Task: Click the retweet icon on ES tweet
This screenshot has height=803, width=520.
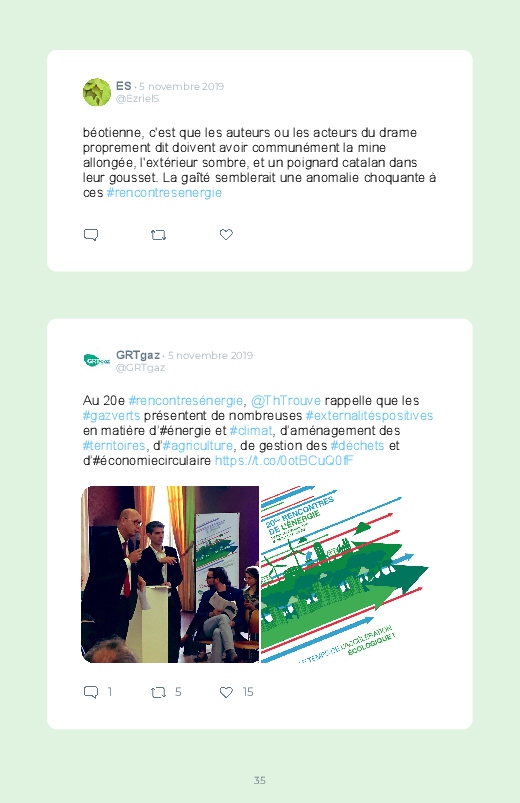Action: (x=158, y=235)
